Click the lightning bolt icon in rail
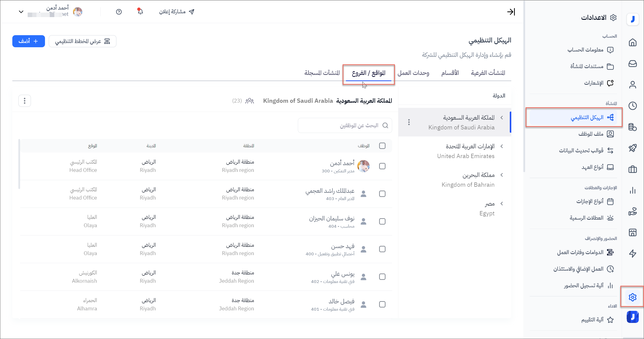644x339 pixels. click(x=632, y=254)
